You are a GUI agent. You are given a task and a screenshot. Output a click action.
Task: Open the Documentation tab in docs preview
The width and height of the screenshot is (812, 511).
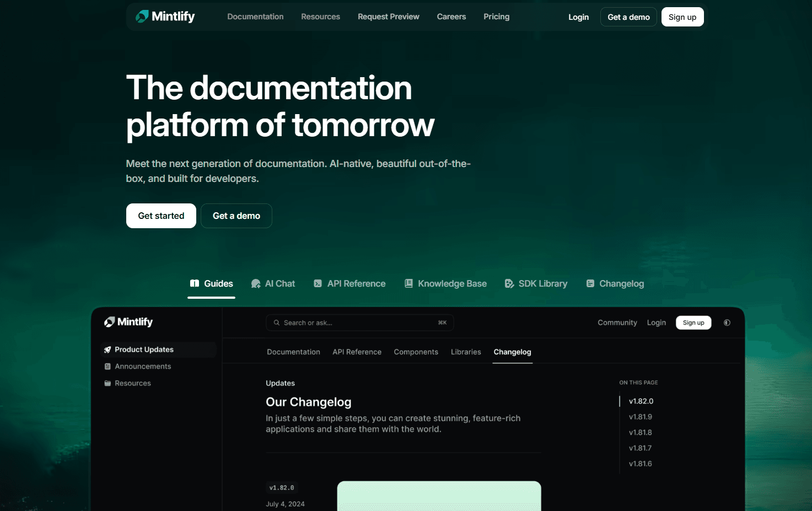[x=293, y=352]
